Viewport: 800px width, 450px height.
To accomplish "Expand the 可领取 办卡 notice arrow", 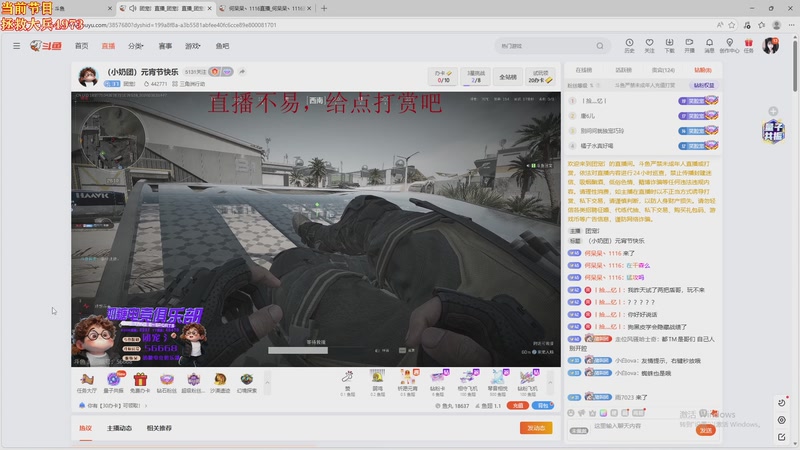I will tap(146, 406).
